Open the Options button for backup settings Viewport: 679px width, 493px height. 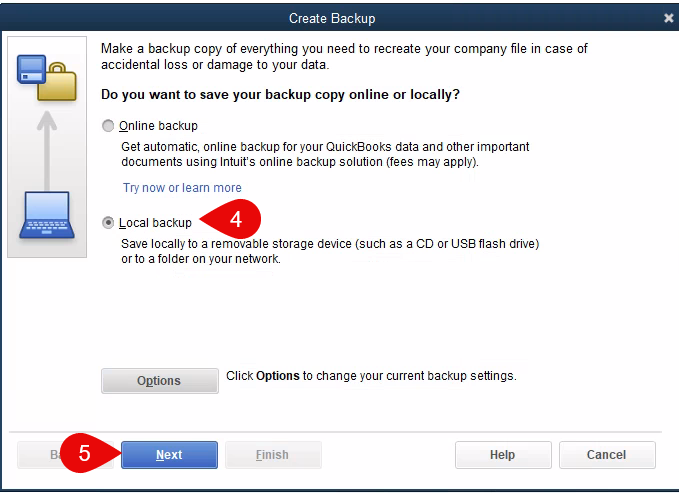point(160,381)
